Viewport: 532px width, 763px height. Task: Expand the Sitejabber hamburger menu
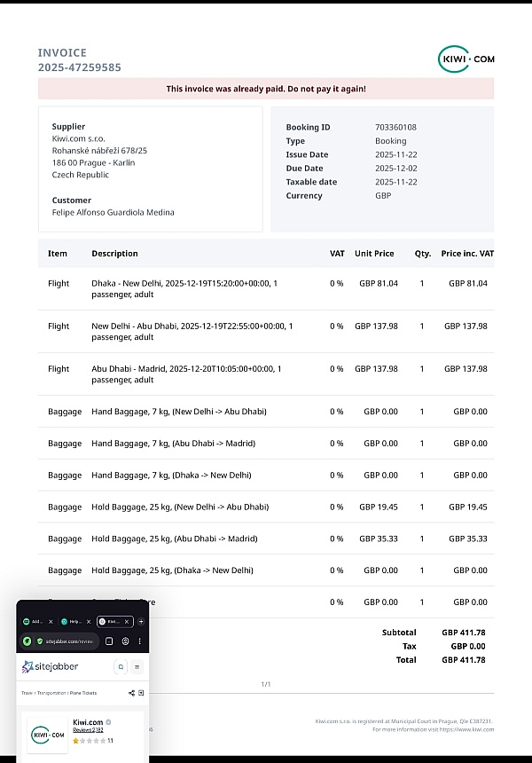137,666
